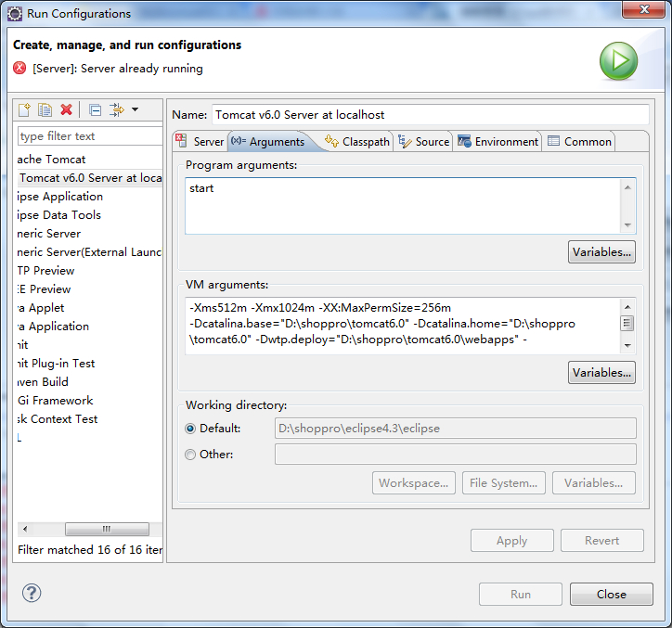Select the Other working directory radio button

tap(190, 455)
